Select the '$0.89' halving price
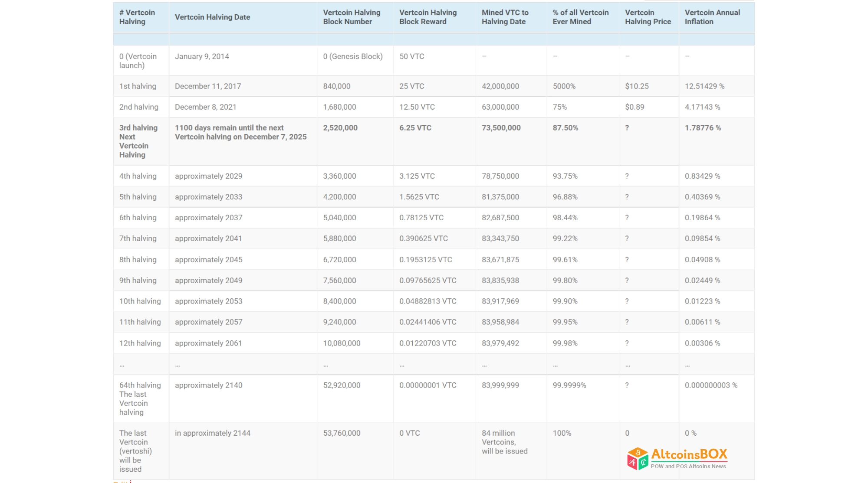The width and height of the screenshot is (868, 483). pos(635,107)
